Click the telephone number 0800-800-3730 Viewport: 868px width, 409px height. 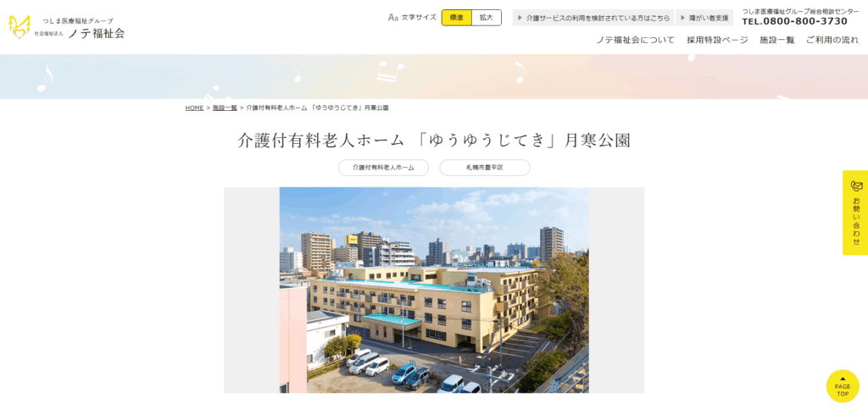[794, 21]
